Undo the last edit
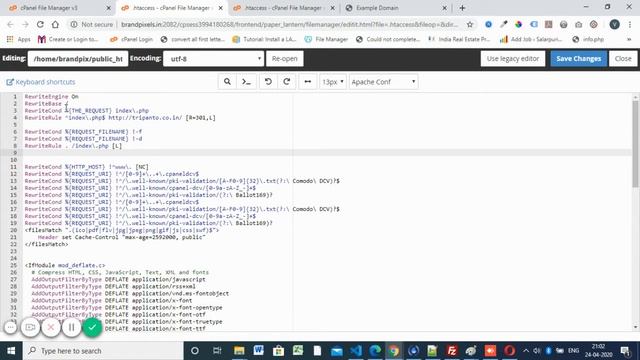This screenshot has width=640, height=360. click(268, 82)
